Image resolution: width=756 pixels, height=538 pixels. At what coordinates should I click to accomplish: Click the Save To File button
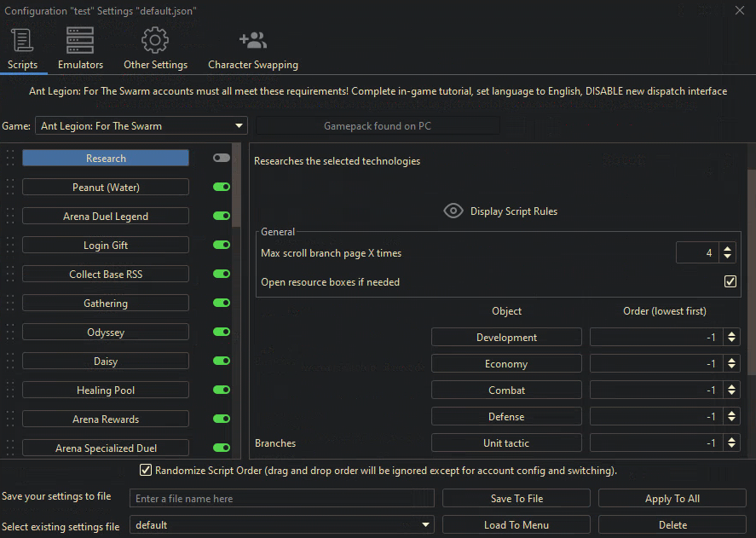click(x=517, y=499)
